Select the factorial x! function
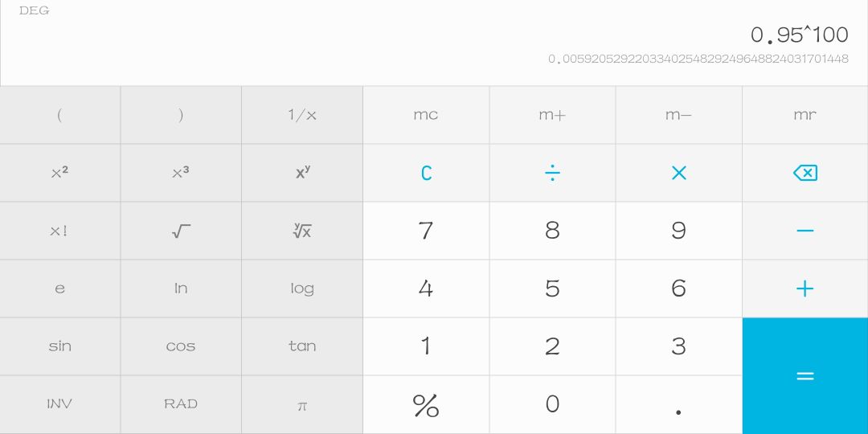This screenshot has width=868, height=434. coord(60,231)
